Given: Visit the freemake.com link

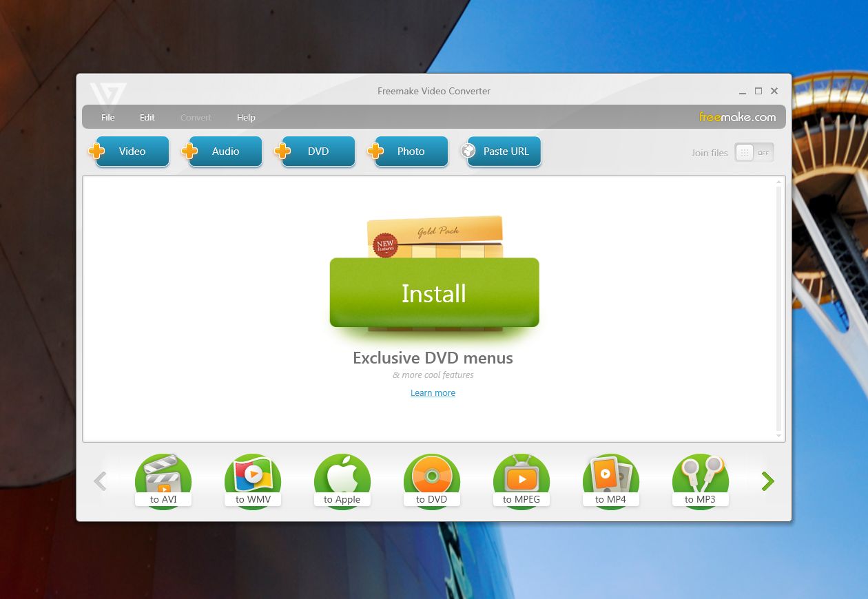Looking at the screenshot, I should (738, 117).
